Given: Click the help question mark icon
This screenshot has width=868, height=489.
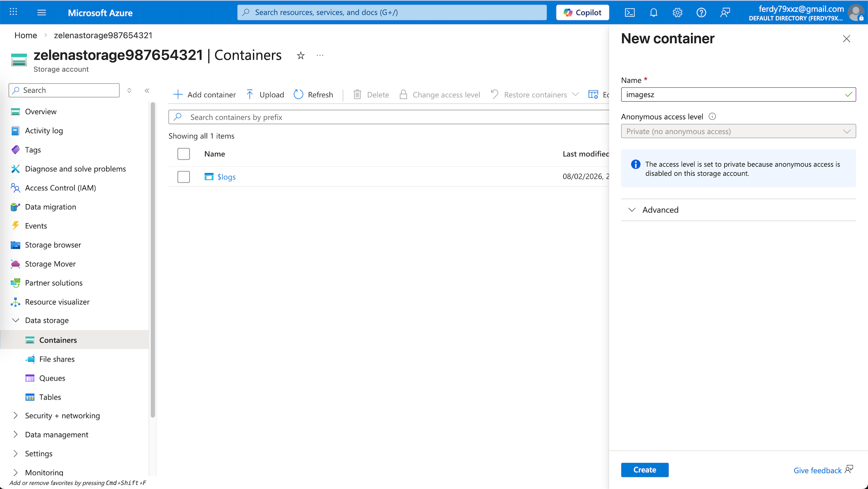Looking at the screenshot, I should pyautogui.click(x=701, y=13).
